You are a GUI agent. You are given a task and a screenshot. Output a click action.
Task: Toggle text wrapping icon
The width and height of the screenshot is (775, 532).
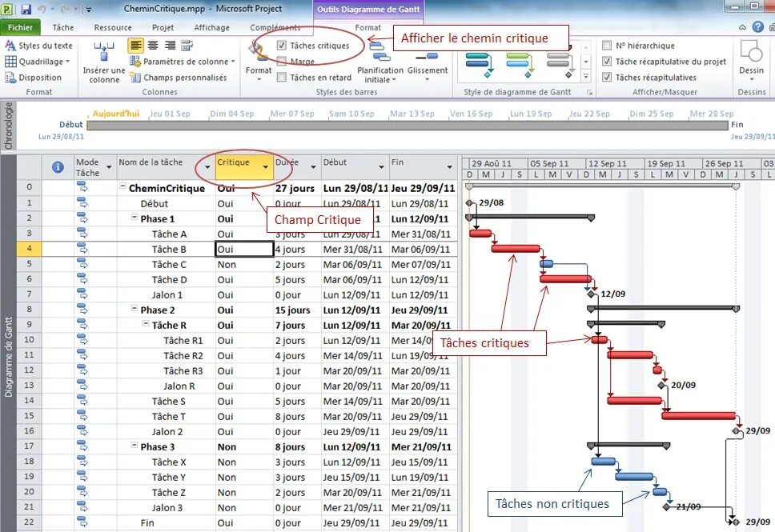click(187, 46)
